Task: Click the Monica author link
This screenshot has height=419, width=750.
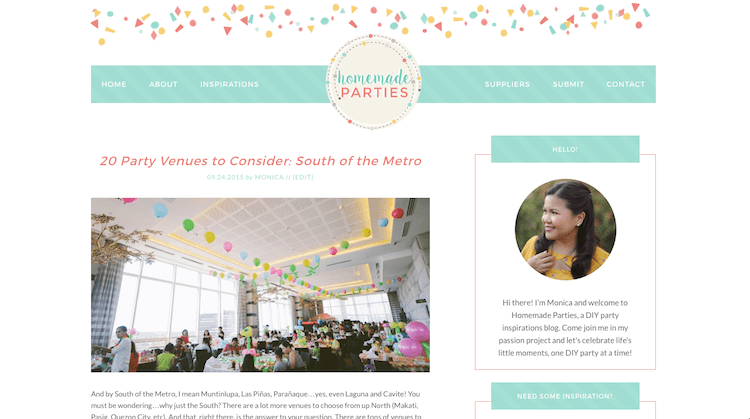Action: pyautogui.click(x=269, y=177)
